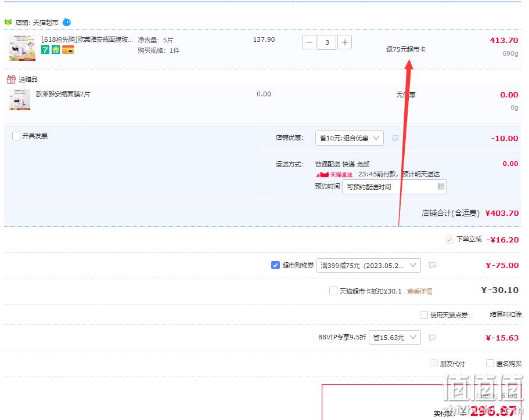Click the shop total ¥403.70
This screenshot has height=420, width=529.
(x=502, y=213)
